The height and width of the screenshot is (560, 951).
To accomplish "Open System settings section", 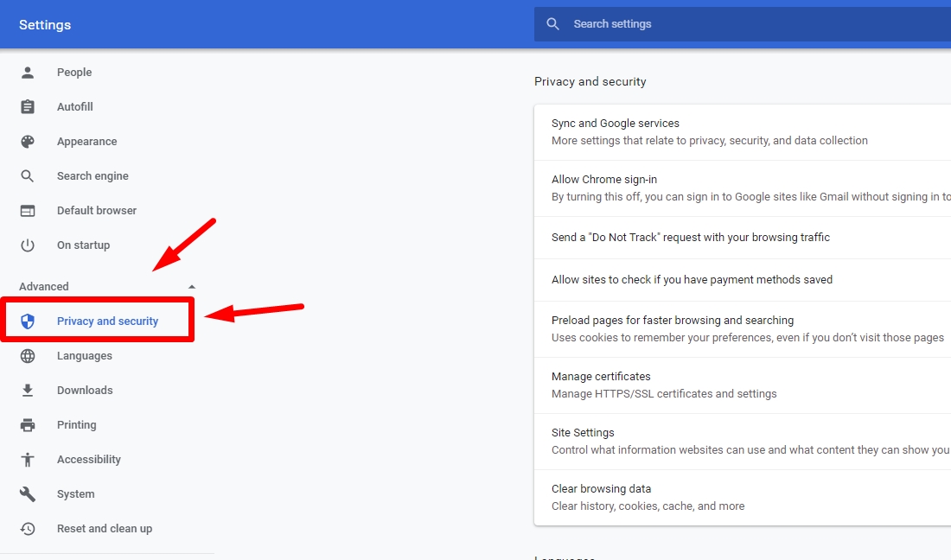I will pos(76,494).
